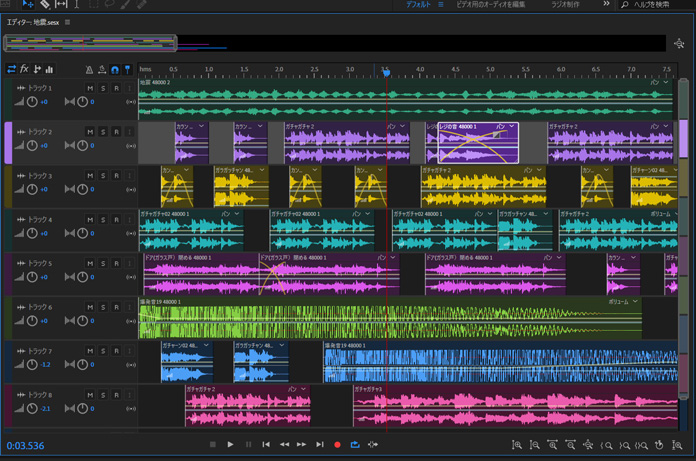The width and height of the screenshot is (696, 461).
Task: Expand the hidden workspaces chevron
Action: pyautogui.click(x=606, y=5)
